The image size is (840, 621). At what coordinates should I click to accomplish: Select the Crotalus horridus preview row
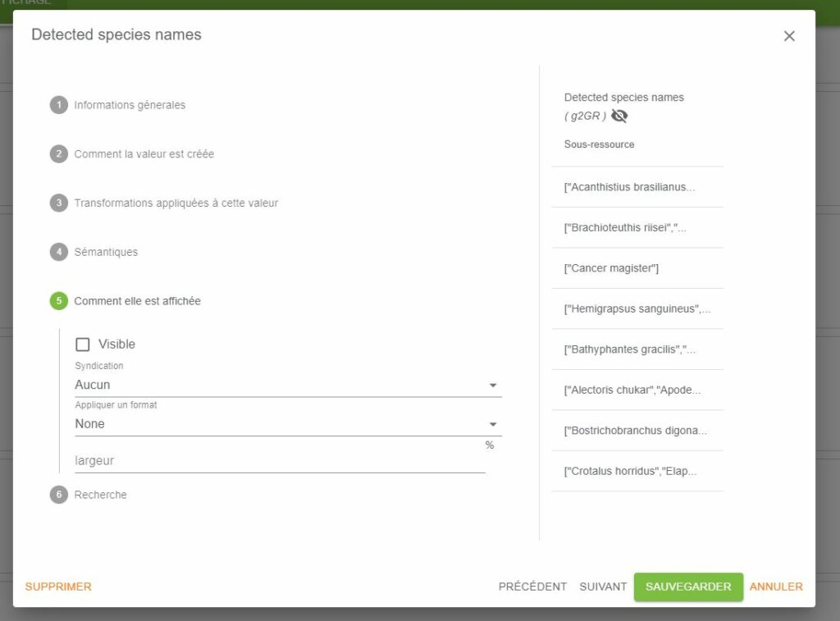(637, 472)
